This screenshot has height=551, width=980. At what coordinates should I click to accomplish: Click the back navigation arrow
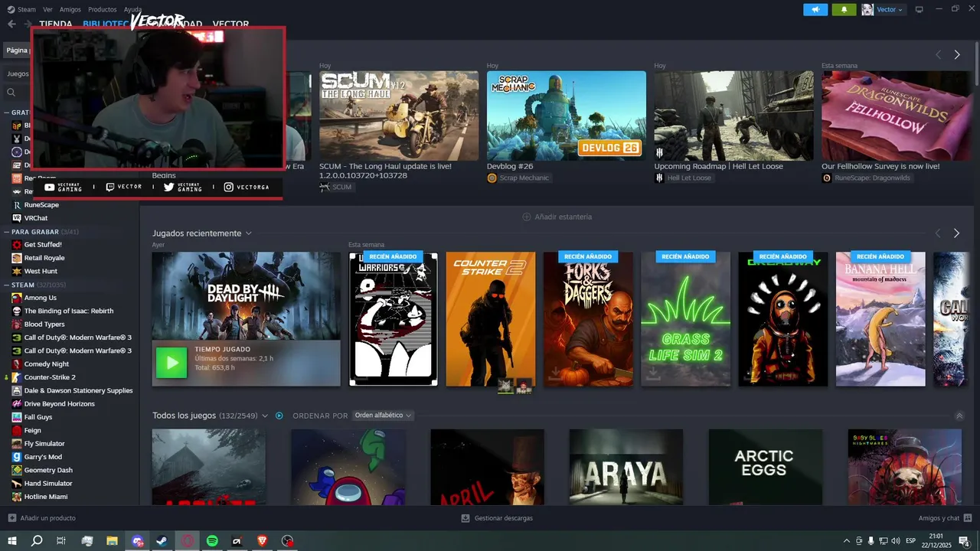pyautogui.click(x=11, y=24)
